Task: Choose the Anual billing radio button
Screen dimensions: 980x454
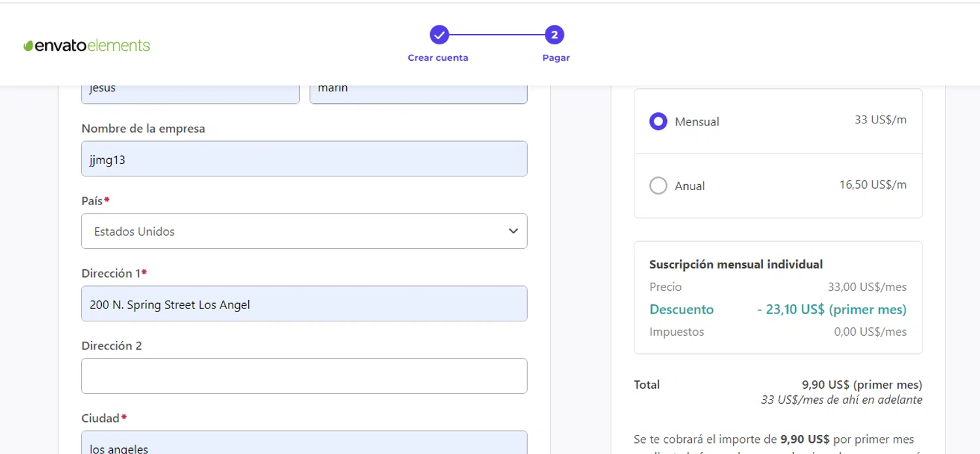Action: click(x=658, y=186)
